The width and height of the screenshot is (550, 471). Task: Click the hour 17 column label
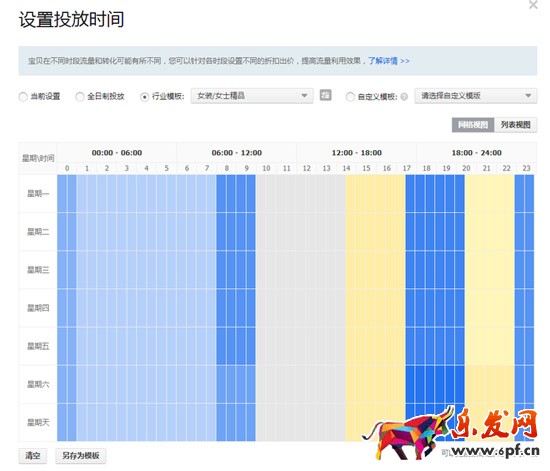point(407,168)
